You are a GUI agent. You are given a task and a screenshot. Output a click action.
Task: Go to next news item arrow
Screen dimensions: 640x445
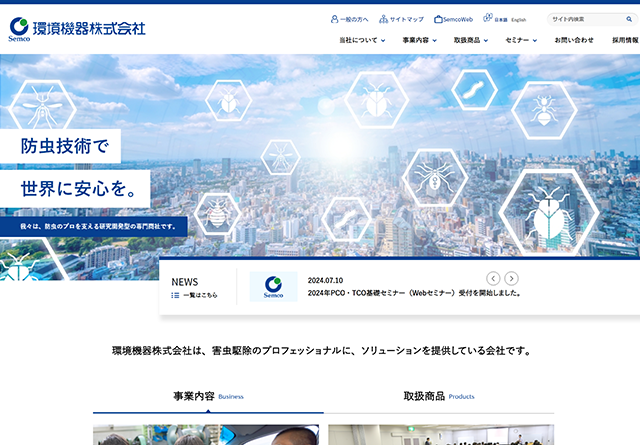coord(511,278)
